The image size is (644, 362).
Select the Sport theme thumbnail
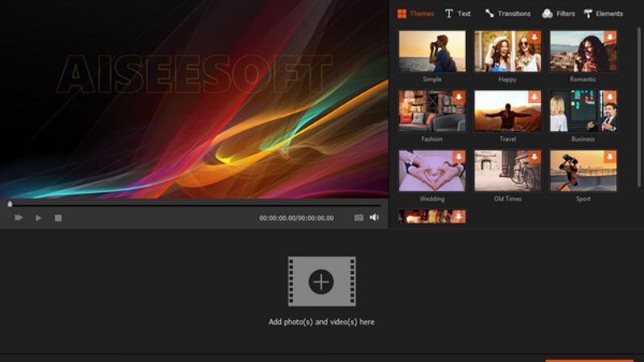[x=583, y=171]
